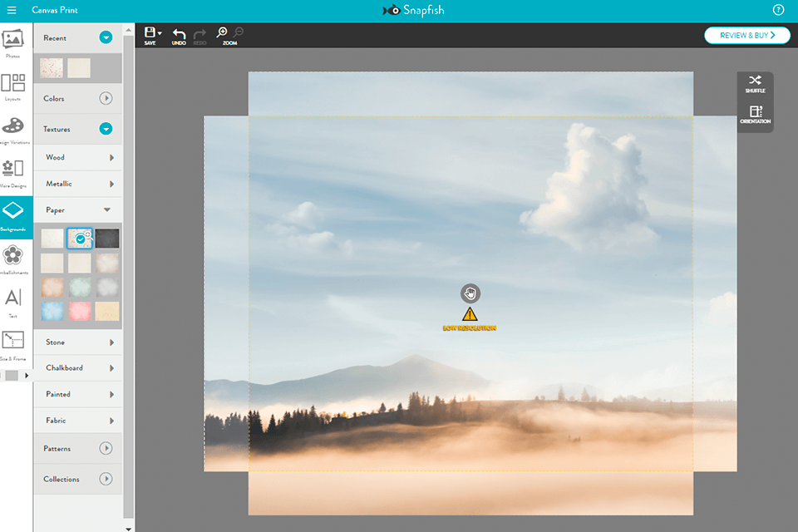The height and width of the screenshot is (532, 798).
Task: Expand the Collections section
Action: [x=106, y=479]
